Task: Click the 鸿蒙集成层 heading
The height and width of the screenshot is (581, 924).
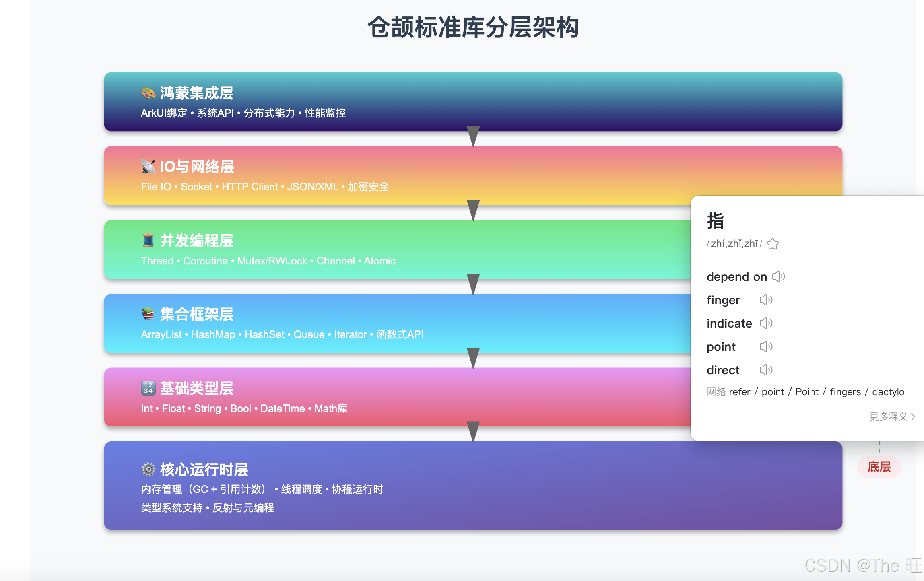Action: point(197,93)
